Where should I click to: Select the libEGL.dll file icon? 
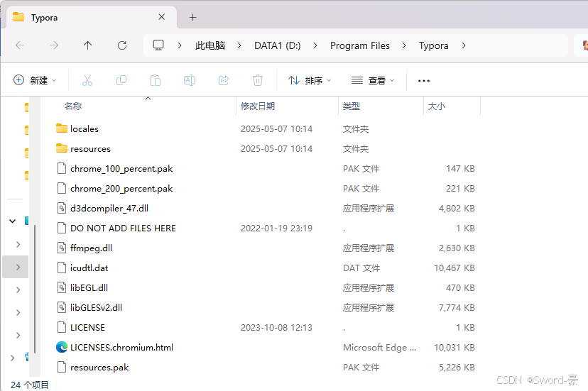tap(62, 287)
